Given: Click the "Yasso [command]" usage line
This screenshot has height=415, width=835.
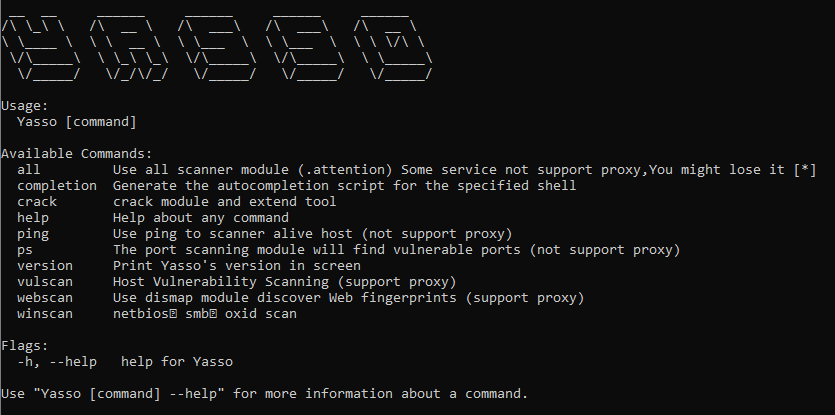Looking at the screenshot, I should pyautogui.click(x=76, y=121).
